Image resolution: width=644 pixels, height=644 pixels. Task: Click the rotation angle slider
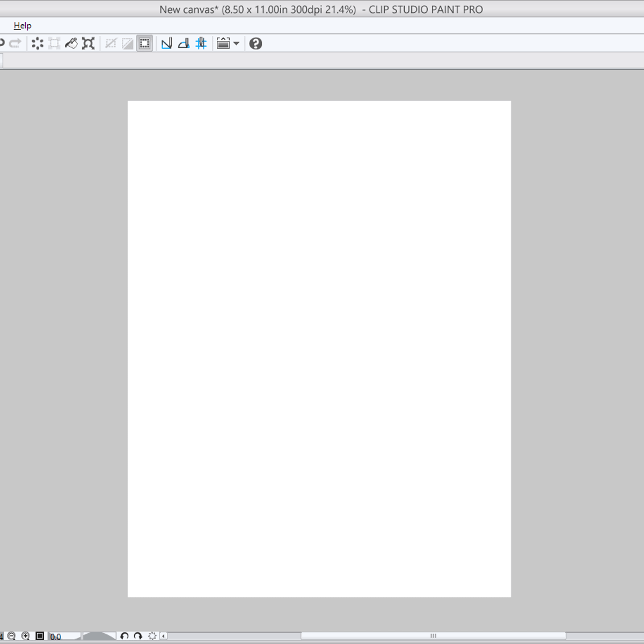click(x=99, y=636)
